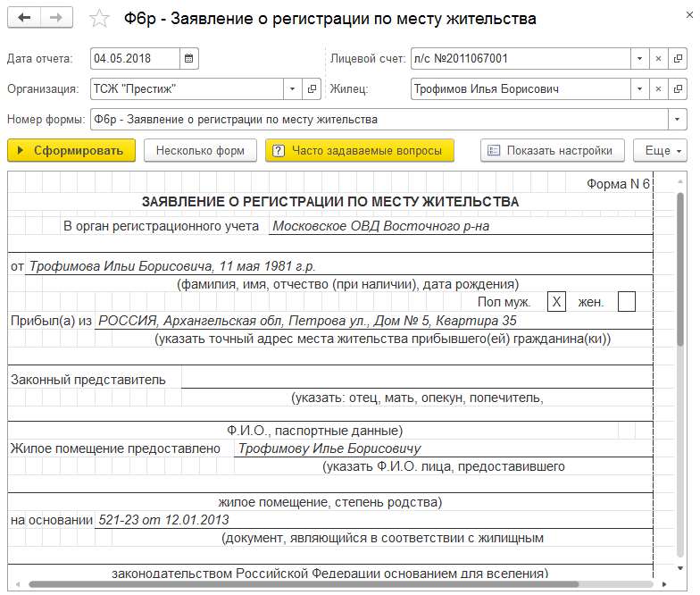The width and height of the screenshot is (700, 595).
Task: Open the Еще menu
Action: [660, 150]
